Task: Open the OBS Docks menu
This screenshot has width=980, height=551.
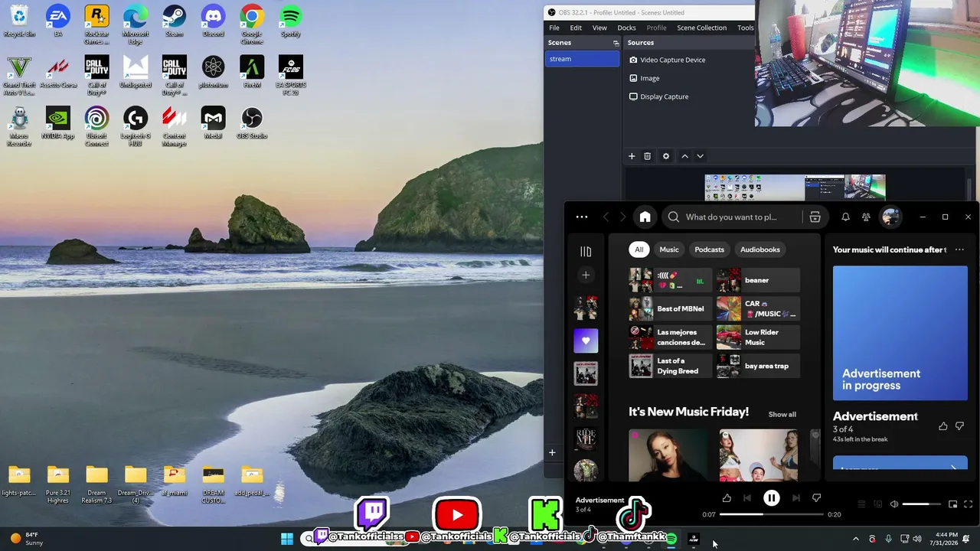Action: (x=626, y=28)
